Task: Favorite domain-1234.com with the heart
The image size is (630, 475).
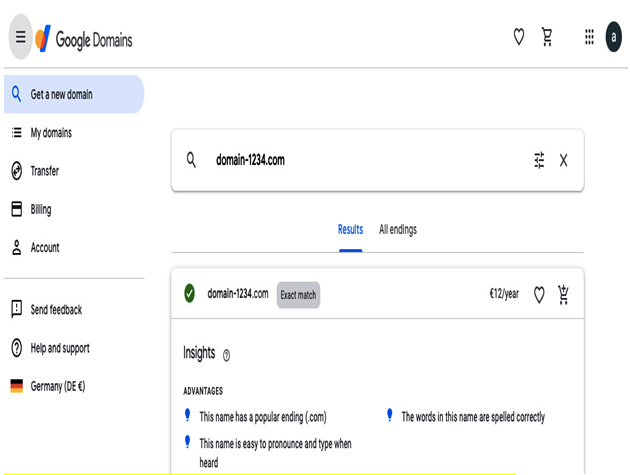Action: (x=539, y=295)
